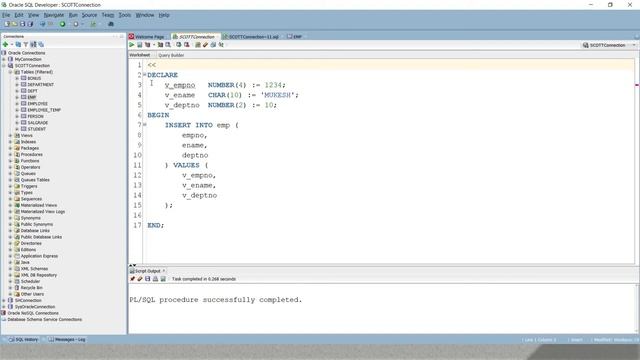The height and width of the screenshot is (360, 640).
Task: Click the 'PL/SQL procedure successfully completed.' output text
Action: [x=216, y=300]
